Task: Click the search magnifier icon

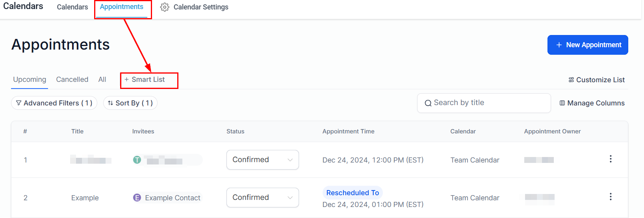Action: pos(428,103)
